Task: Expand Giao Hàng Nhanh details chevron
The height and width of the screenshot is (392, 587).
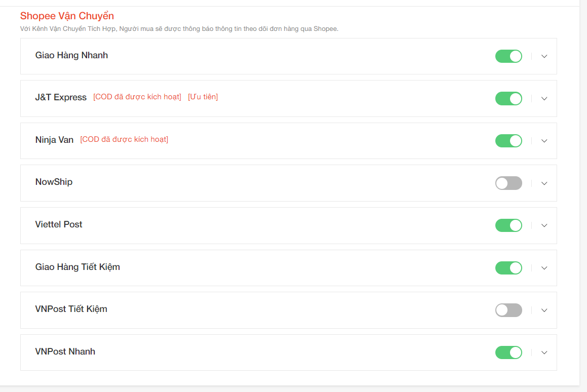Action: [x=544, y=56]
